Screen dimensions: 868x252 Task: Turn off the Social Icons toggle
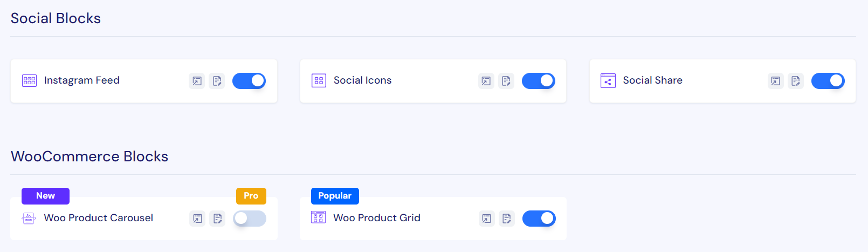tap(539, 81)
